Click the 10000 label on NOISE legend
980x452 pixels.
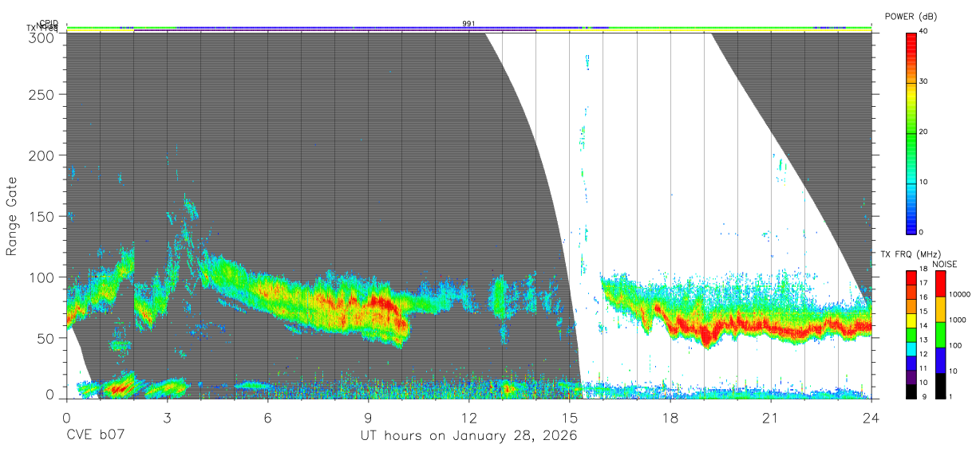point(959,295)
